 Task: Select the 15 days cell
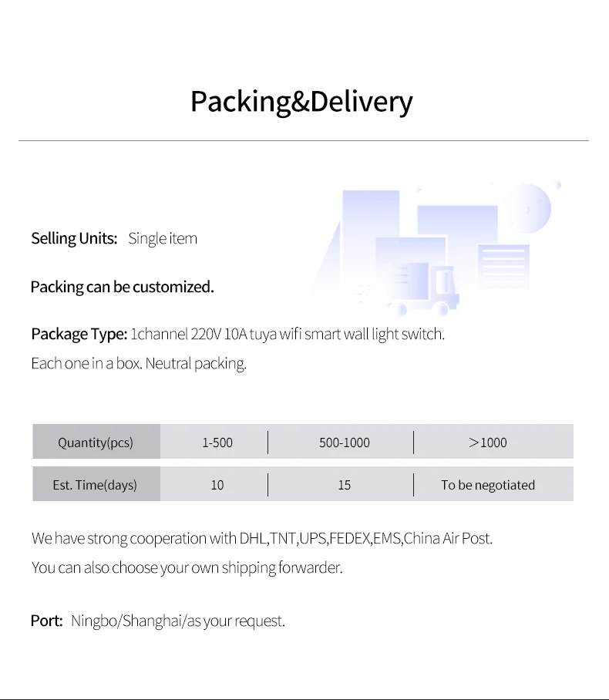point(344,485)
